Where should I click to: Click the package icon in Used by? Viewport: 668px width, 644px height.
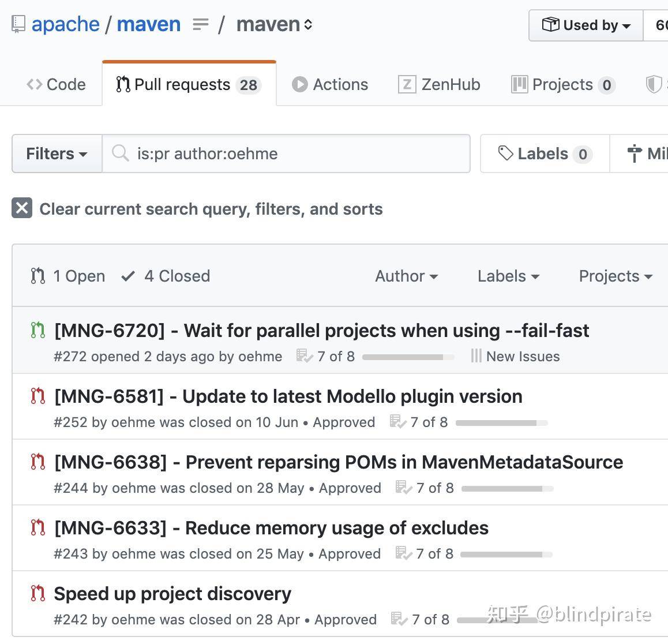click(550, 24)
